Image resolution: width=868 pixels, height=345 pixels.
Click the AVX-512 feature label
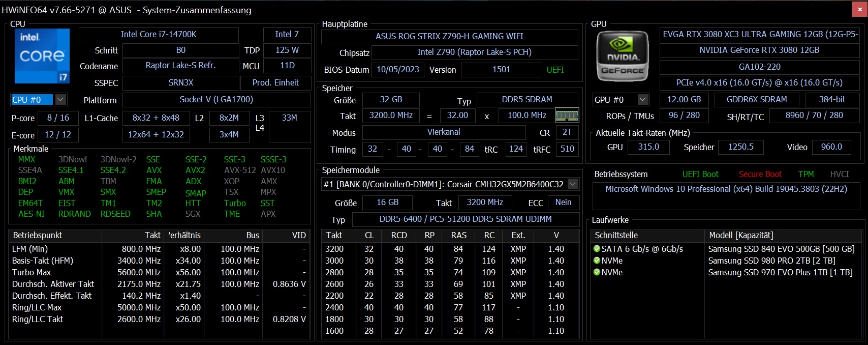point(240,170)
